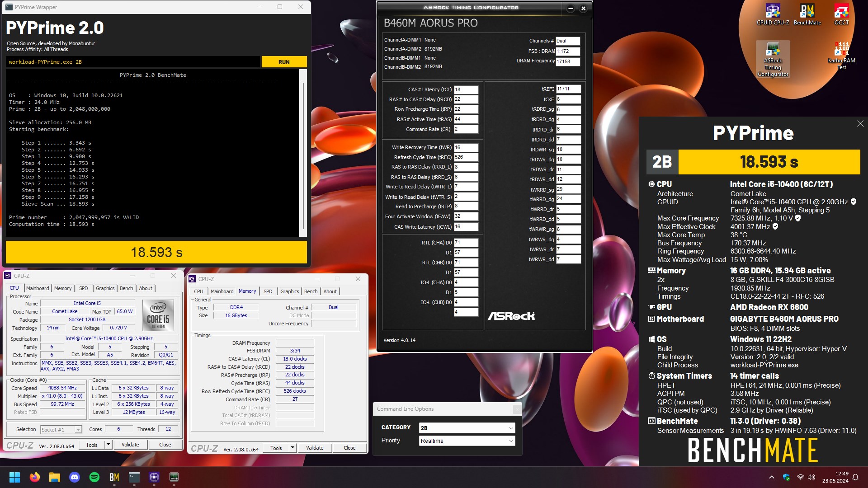Open the notification bell icon
Image resolution: width=868 pixels, height=488 pixels.
click(855, 477)
